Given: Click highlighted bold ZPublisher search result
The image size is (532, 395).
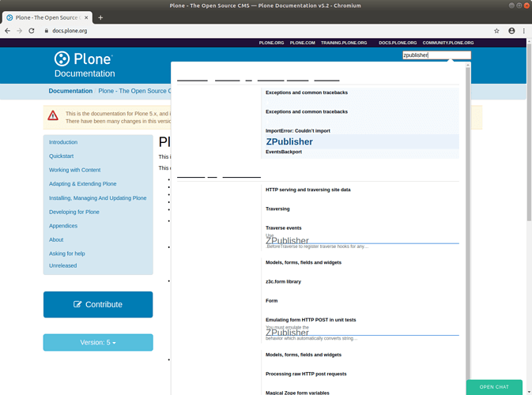Looking at the screenshot, I should point(289,141).
